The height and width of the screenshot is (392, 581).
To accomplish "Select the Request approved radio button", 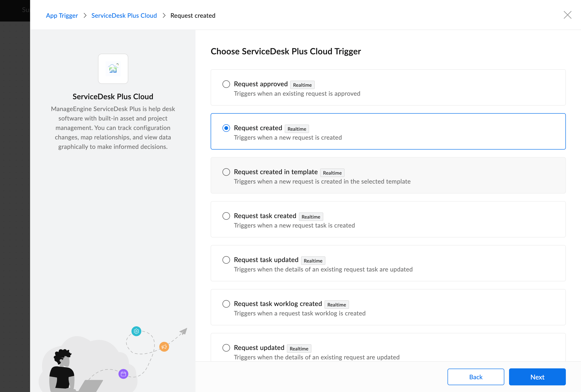I will click(x=226, y=84).
